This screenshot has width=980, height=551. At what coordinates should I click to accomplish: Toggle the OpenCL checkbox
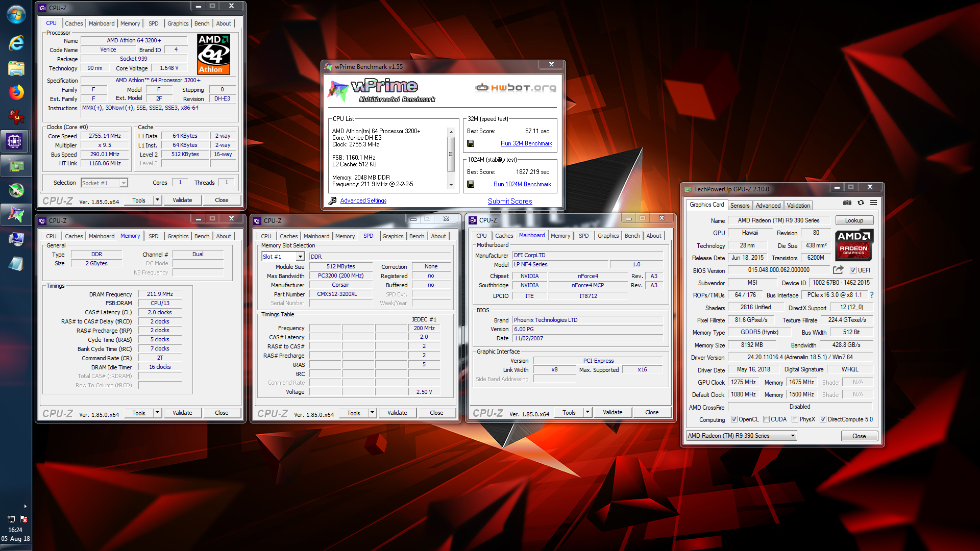734,419
